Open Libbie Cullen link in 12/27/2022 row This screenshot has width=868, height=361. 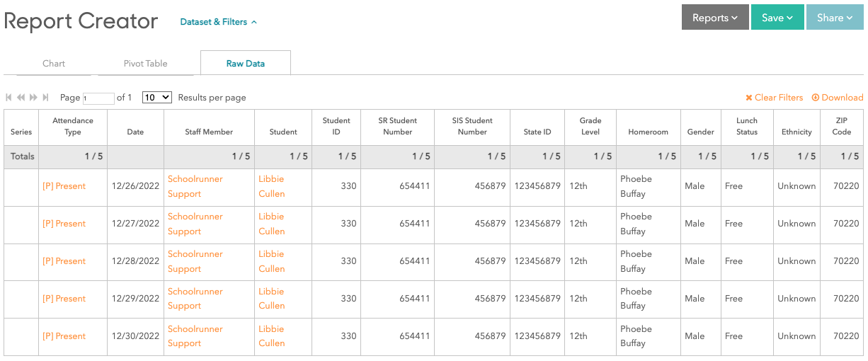click(x=272, y=224)
